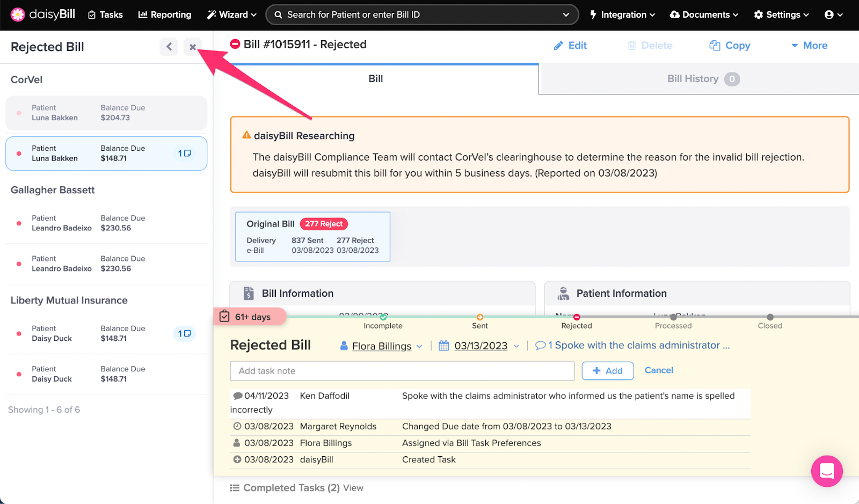Viewport: 859px width, 504px height.
Task: Click the orange warning icon in the alert
Action: 246,135
